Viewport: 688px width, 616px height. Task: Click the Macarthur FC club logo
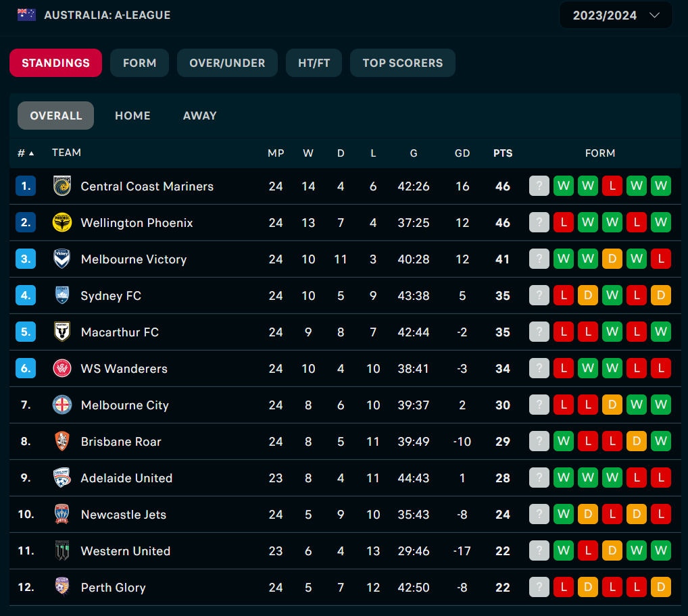click(x=62, y=332)
